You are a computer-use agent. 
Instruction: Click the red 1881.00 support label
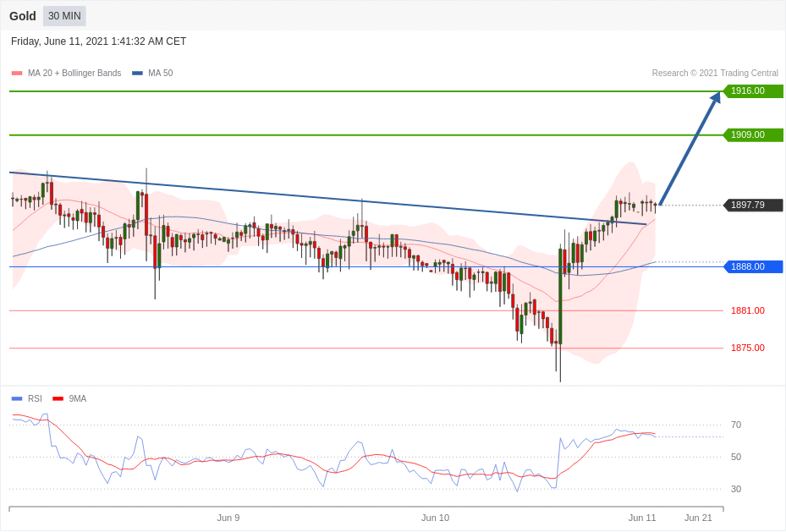747,310
